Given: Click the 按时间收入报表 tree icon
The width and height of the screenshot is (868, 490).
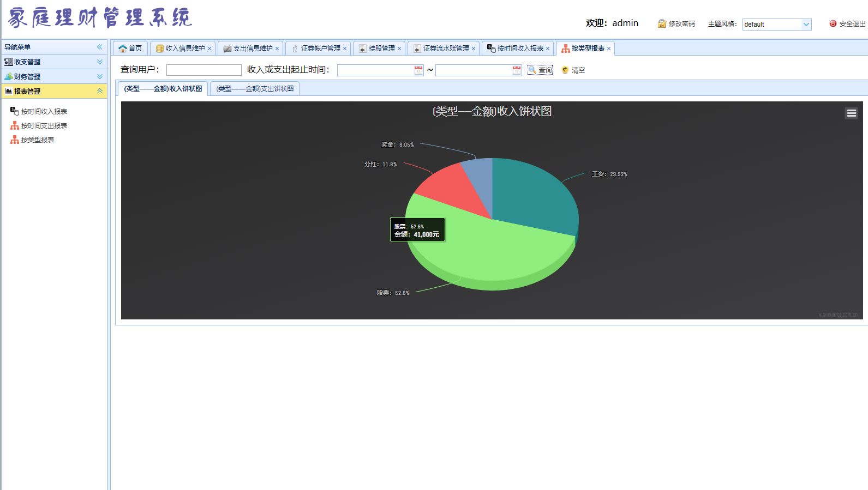Looking at the screenshot, I should [x=15, y=111].
